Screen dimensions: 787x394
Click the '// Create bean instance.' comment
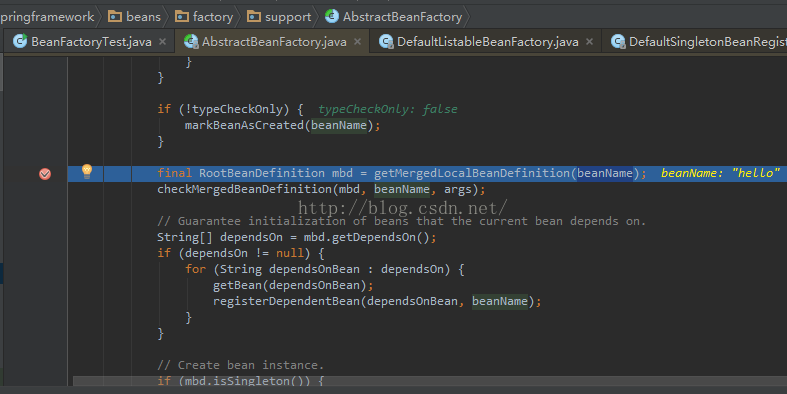(240, 365)
